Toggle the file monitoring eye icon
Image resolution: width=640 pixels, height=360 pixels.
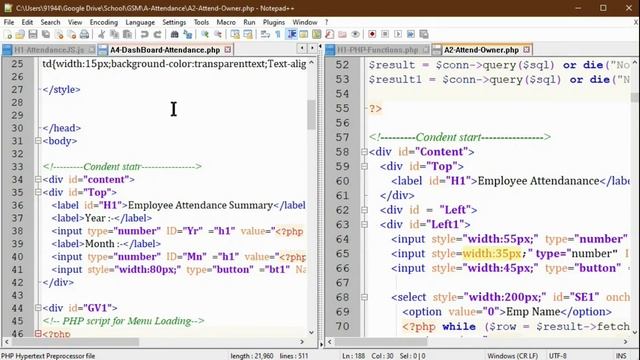point(355,35)
